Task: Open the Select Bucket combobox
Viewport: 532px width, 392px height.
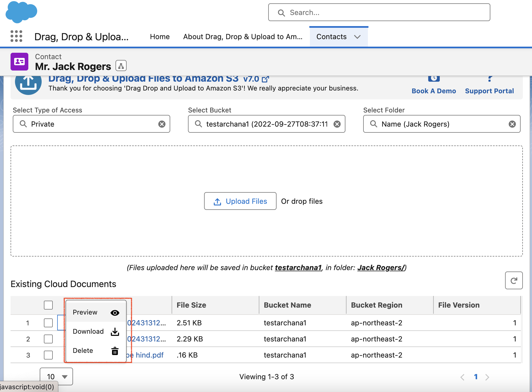Action: [267, 124]
